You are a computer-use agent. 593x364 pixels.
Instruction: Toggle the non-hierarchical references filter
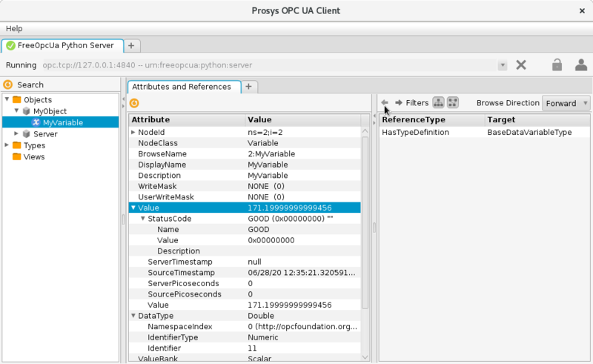click(x=453, y=103)
